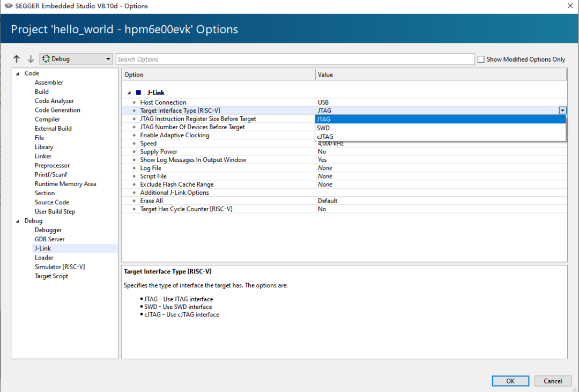Select Runtime Memory Area category
Screen dimensions: 579x392
coord(65,183)
